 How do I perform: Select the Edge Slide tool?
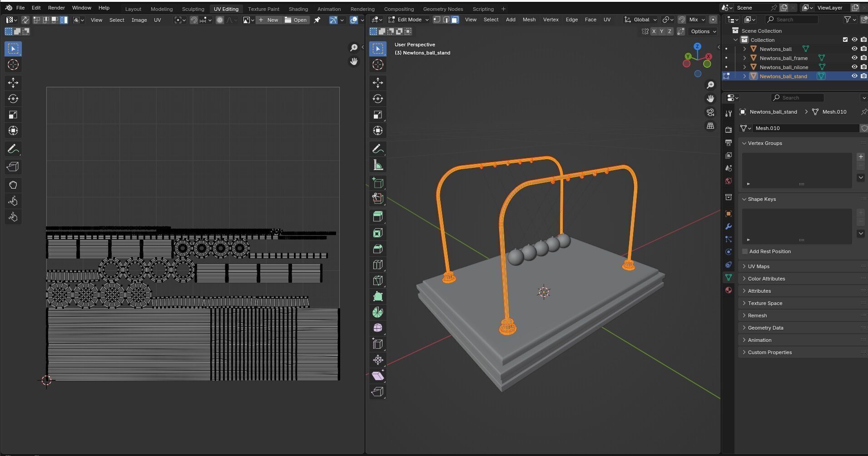point(377,344)
